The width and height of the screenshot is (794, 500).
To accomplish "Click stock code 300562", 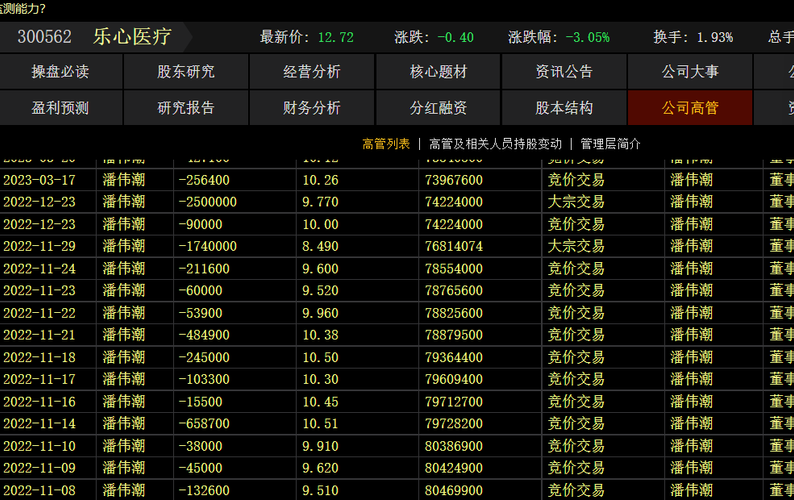I will [x=45, y=37].
